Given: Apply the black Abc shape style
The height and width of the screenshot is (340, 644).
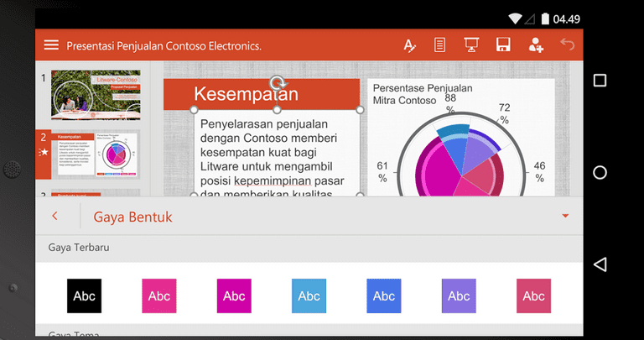Looking at the screenshot, I should (x=84, y=296).
